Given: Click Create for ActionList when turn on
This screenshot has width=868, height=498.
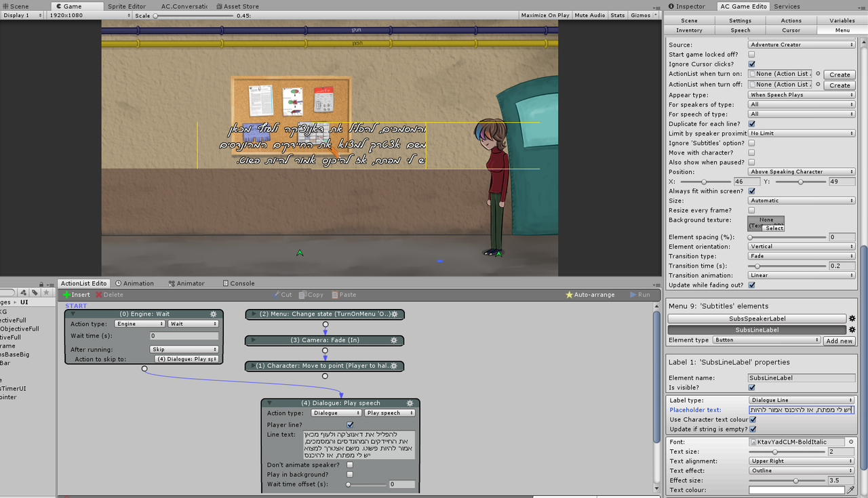Looking at the screenshot, I should (x=840, y=75).
